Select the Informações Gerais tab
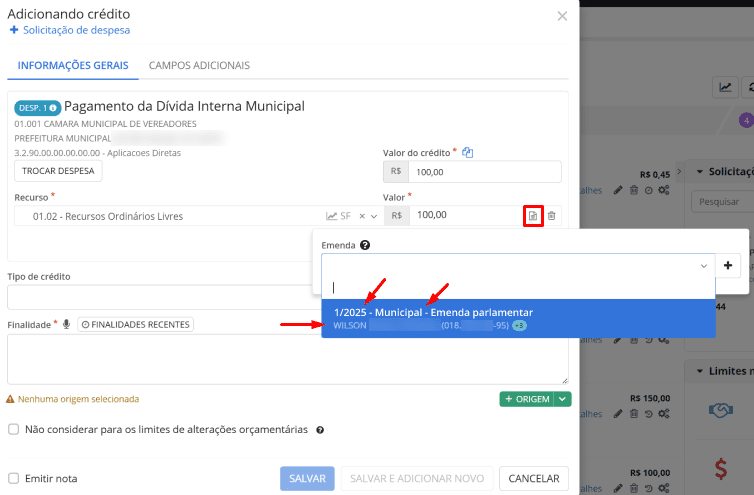Image resolution: width=754 pixels, height=495 pixels. click(x=67, y=65)
